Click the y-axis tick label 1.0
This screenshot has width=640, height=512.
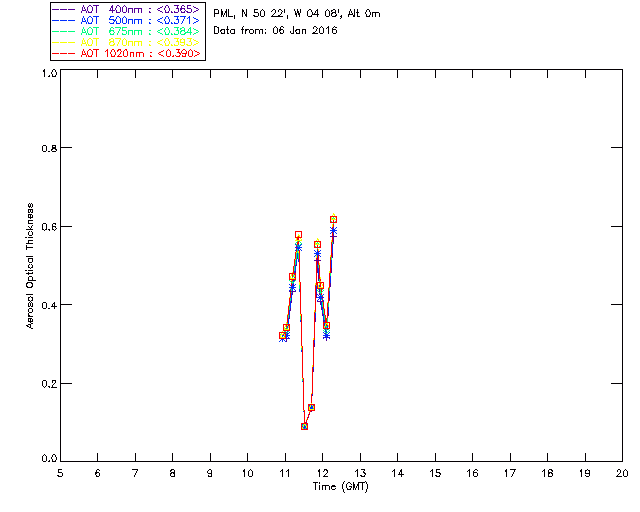click(49, 73)
